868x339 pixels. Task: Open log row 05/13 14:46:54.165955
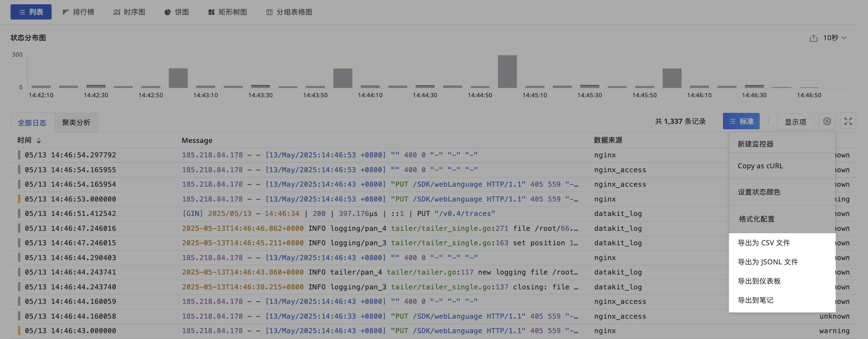(x=433, y=170)
